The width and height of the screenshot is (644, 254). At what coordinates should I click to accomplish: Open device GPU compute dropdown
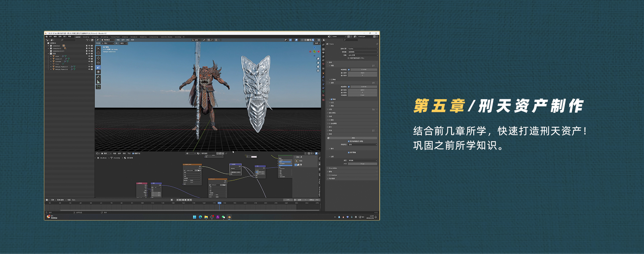coord(363,55)
